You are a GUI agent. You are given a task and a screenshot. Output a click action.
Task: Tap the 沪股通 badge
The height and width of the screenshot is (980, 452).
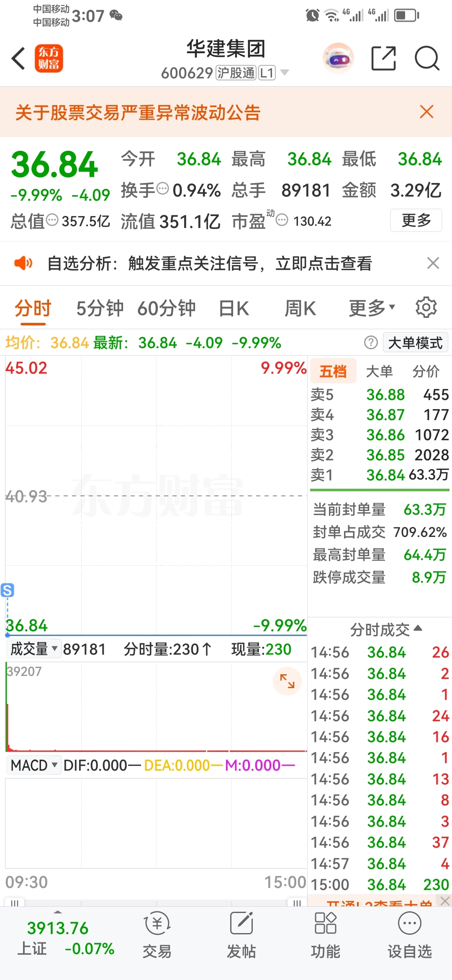tap(236, 73)
